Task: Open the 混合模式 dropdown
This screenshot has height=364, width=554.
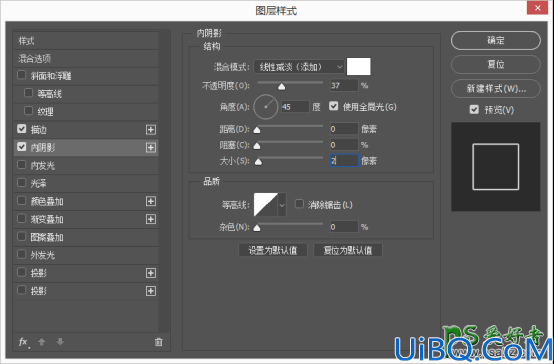Action: pos(299,66)
